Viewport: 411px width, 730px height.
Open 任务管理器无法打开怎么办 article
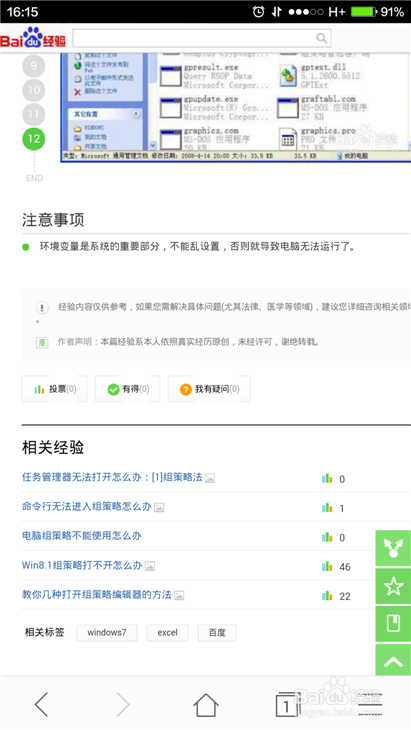tap(112, 477)
